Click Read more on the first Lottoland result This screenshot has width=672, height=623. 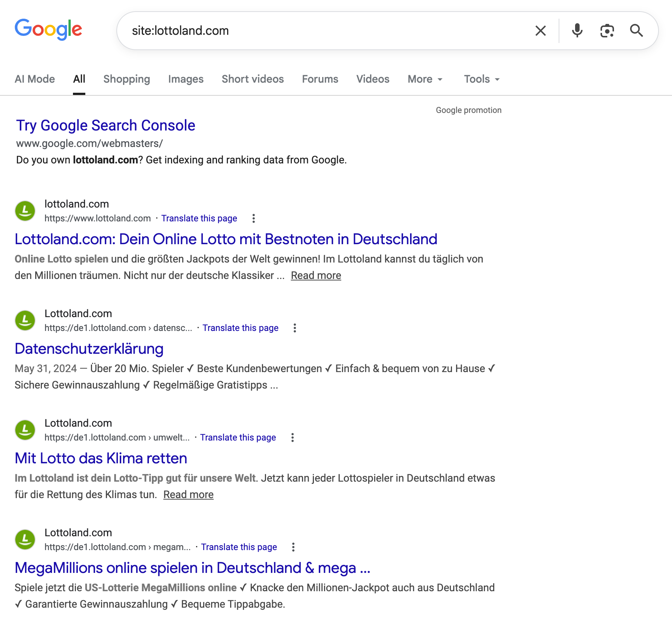click(315, 275)
